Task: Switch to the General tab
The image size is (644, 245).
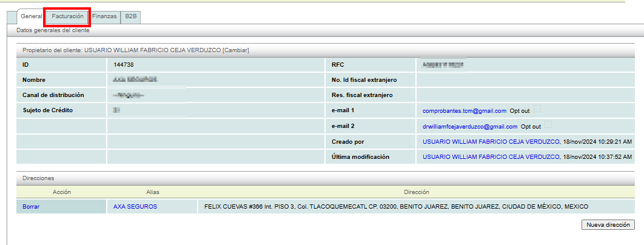Action: point(31,16)
